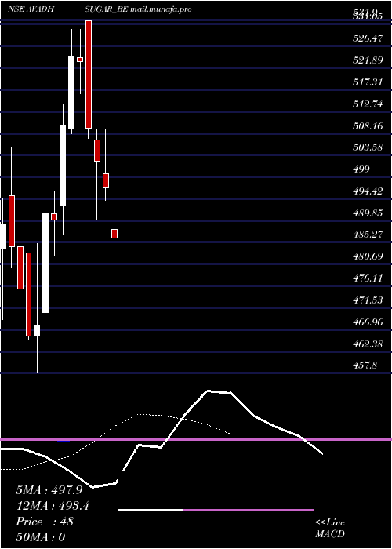Click the '12MA : 493.4' indicator value
Image resolution: width=392 pixels, height=549 pixels.
(53, 506)
